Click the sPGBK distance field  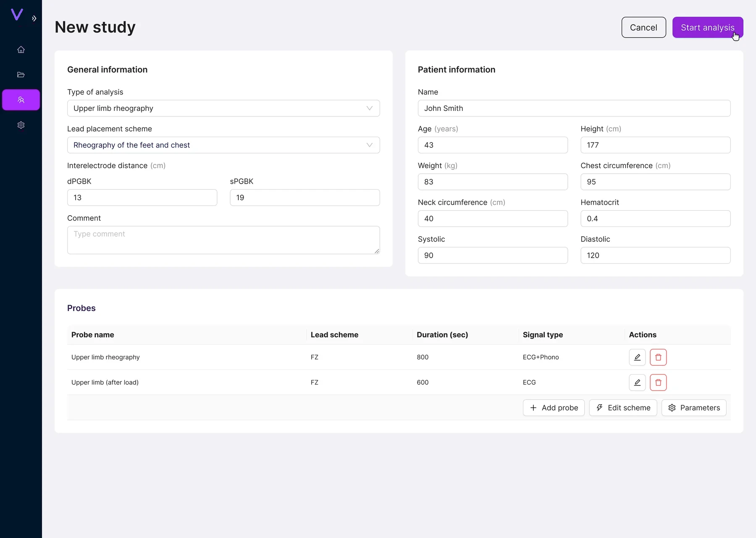click(305, 198)
